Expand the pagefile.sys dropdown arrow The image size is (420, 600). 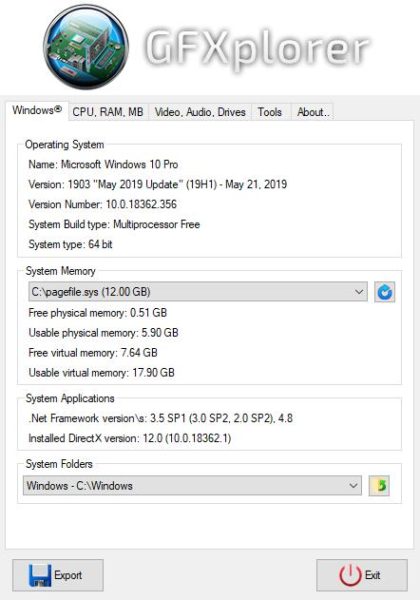coord(359,292)
